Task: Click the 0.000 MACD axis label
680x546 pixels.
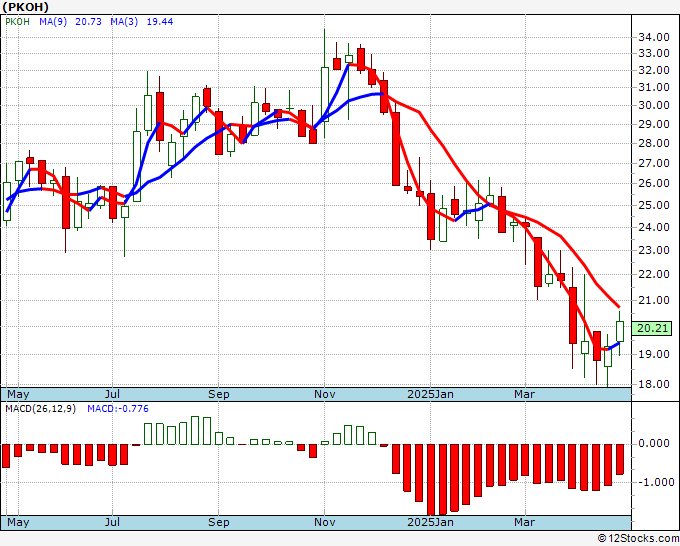Action: click(x=654, y=443)
